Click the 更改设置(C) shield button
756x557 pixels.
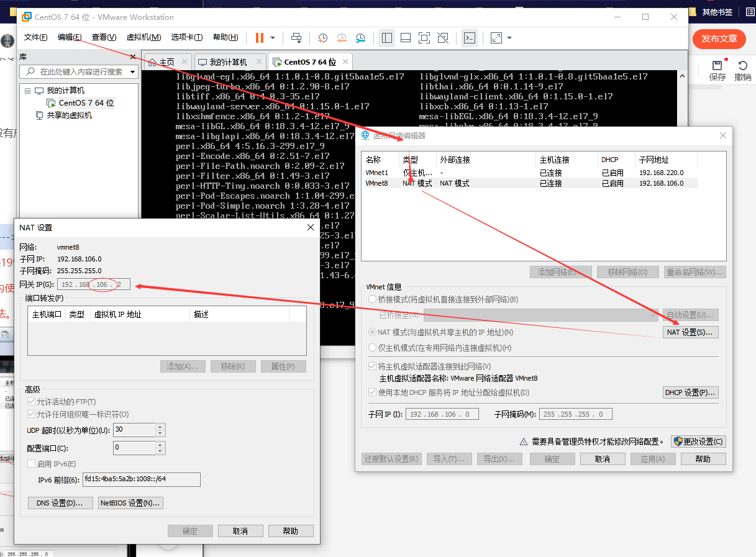[698, 442]
